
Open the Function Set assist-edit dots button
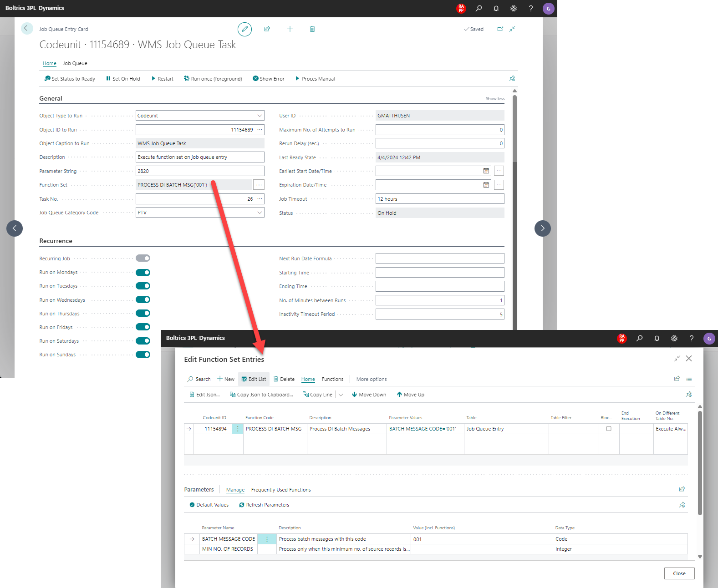tap(259, 185)
